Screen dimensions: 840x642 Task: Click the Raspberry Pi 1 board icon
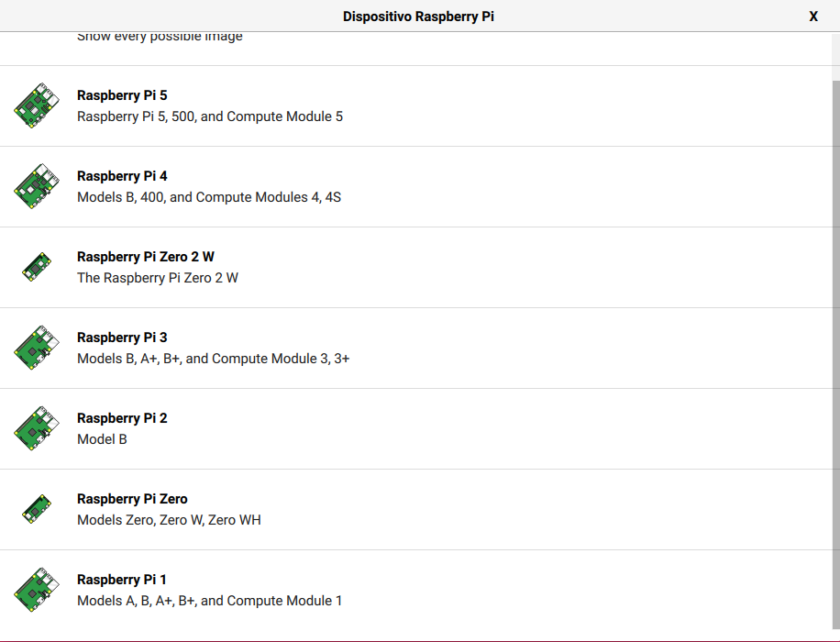(x=37, y=590)
